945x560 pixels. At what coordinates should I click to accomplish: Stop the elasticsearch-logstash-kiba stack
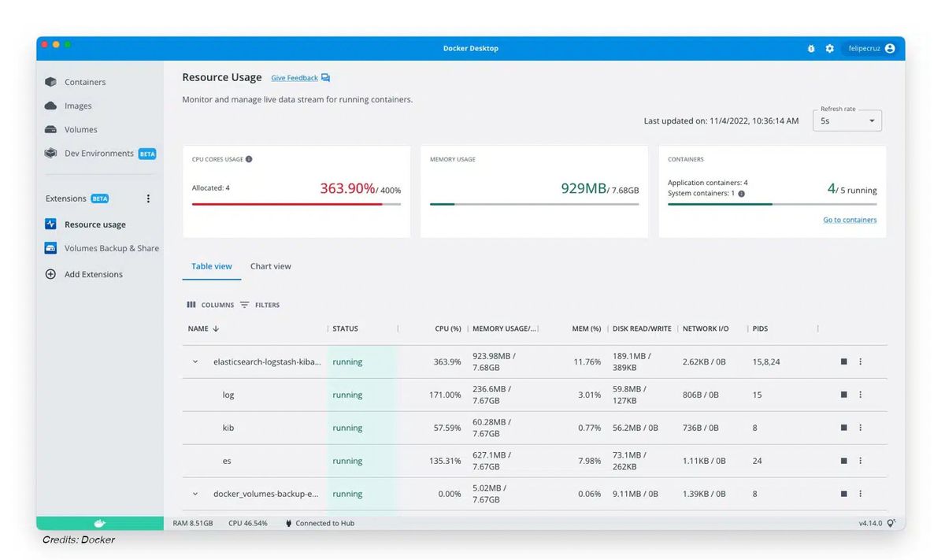click(x=843, y=362)
